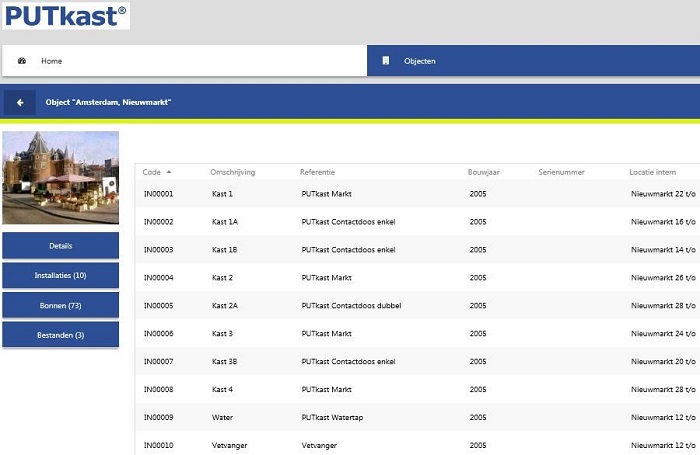
Task: Click the Home dashboard icon
Action: pos(22,61)
